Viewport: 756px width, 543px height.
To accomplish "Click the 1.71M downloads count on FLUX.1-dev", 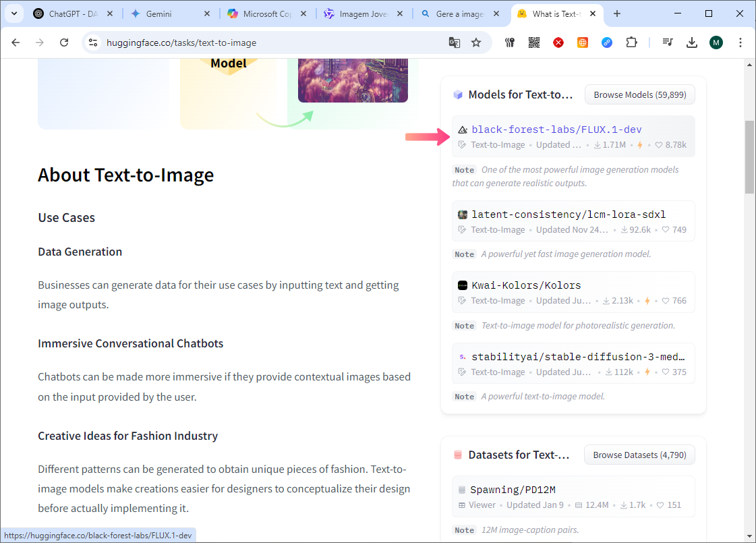I will click(x=610, y=144).
